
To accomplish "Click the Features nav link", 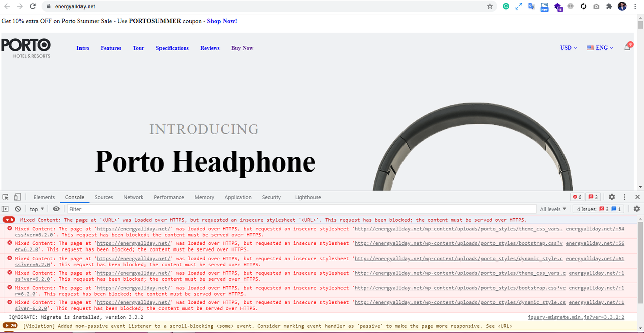I will [x=111, y=48].
